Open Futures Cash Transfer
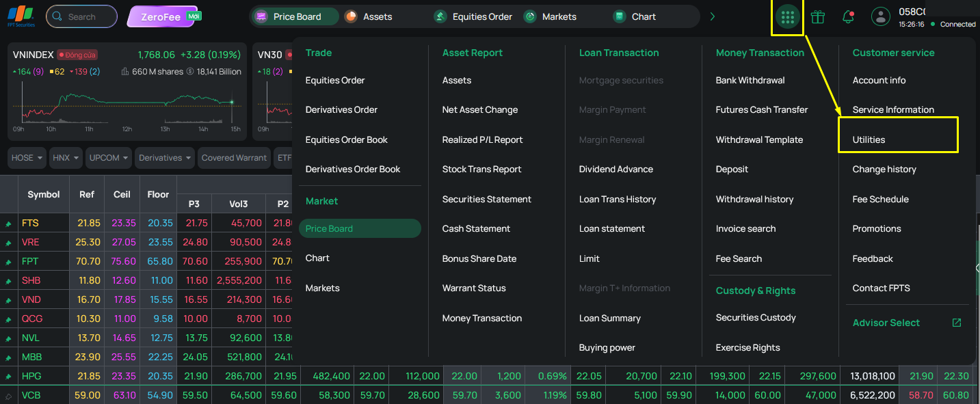The width and height of the screenshot is (980, 404). pos(761,109)
